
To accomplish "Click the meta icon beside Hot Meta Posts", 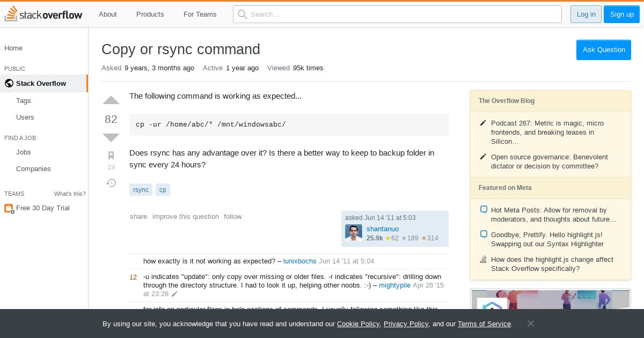I will tap(484, 210).
